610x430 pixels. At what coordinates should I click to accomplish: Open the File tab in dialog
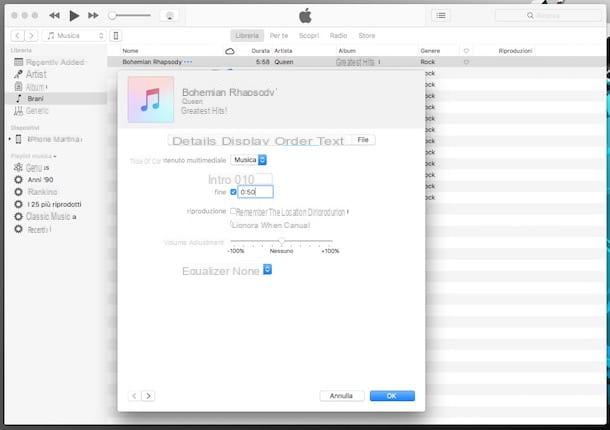pos(363,140)
